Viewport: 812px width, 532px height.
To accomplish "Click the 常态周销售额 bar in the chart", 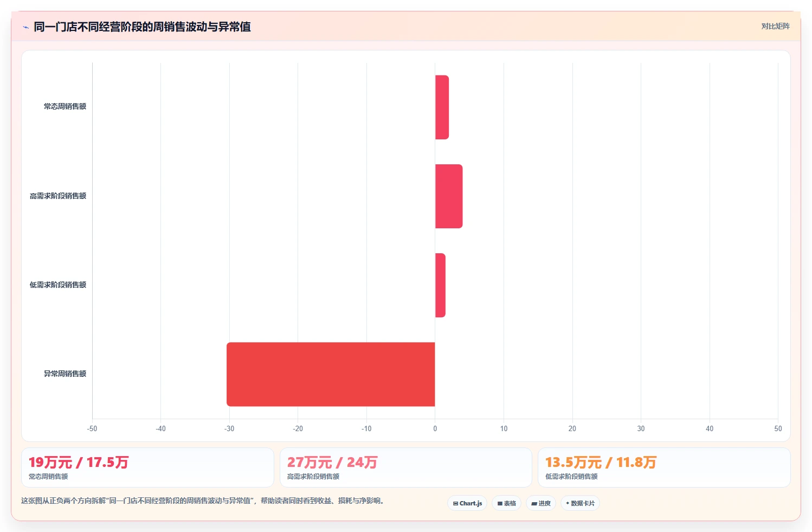I will pos(442,107).
